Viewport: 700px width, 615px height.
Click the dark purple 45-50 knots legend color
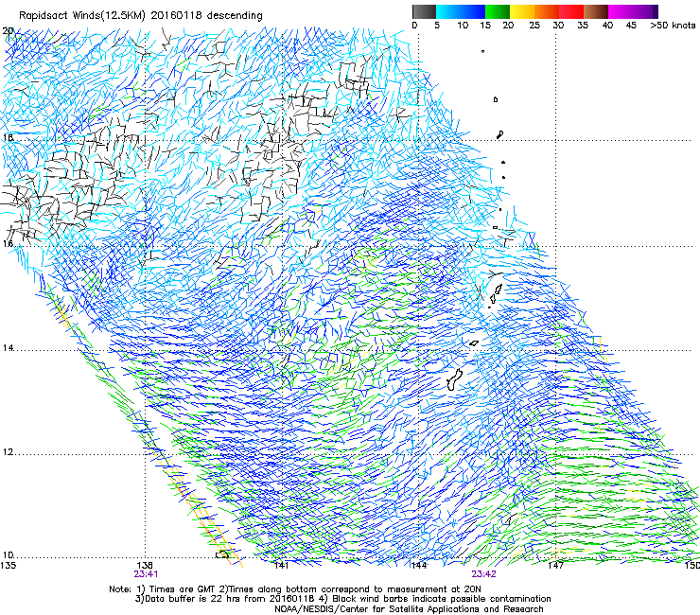click(645, 11)
